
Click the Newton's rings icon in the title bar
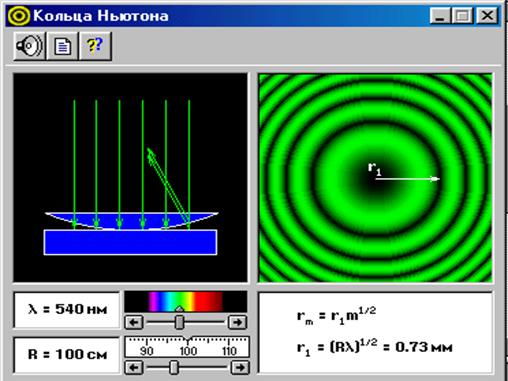pyautogui.click(x=19, y=15)
